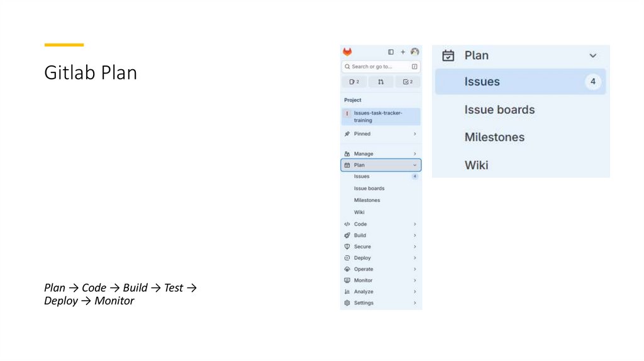Select Issues in the enlarged Plan panel
Image resolution: width=644 pixels, height=361 pixels.
point(520,82)
